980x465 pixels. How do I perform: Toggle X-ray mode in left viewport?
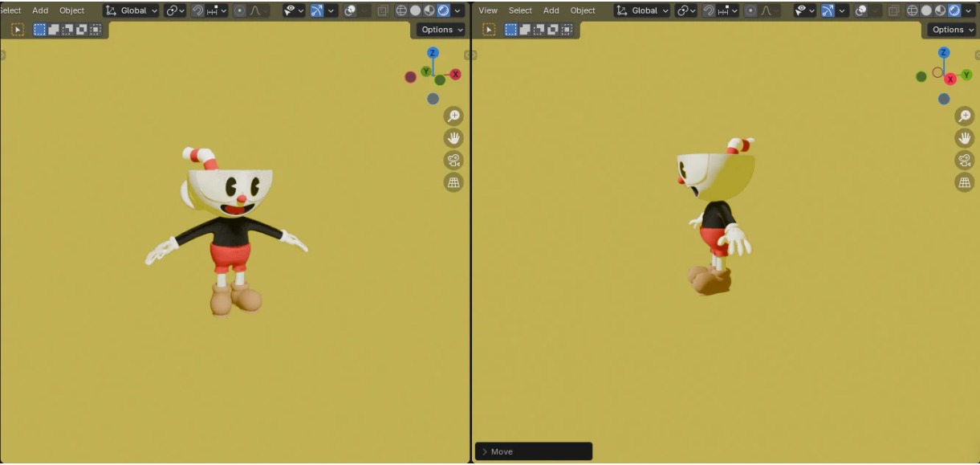382,10
